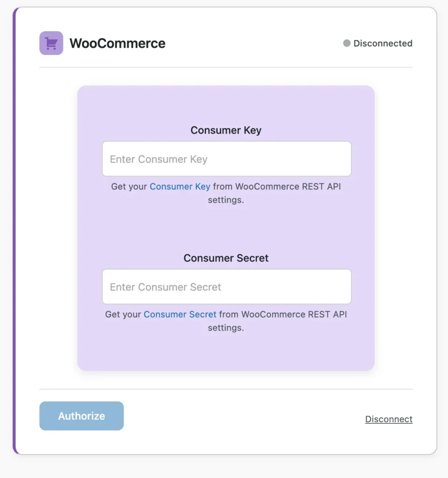The width and height of the screenshot is (448, 478).
Task: Click the Disconnected status label text
Action: [x=383, y=43]
